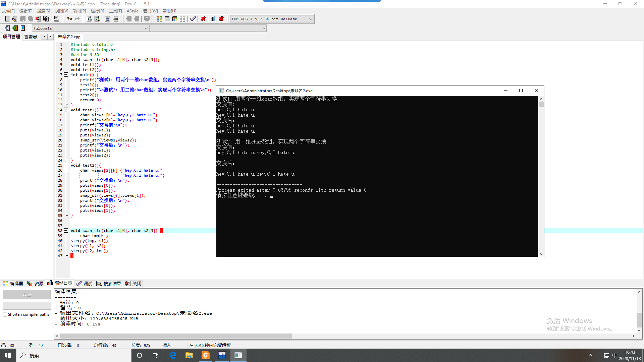Open the TDM-GCC compiler selection dropdown
The width and height of the screenshot is (644, 362).
[311, 19]
